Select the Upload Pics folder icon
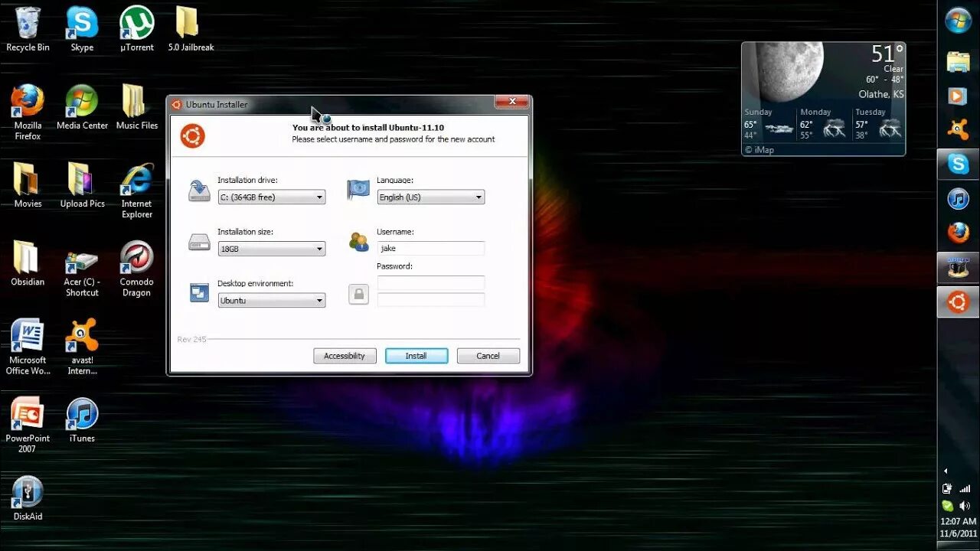The image size is (980, 551). 82,185
